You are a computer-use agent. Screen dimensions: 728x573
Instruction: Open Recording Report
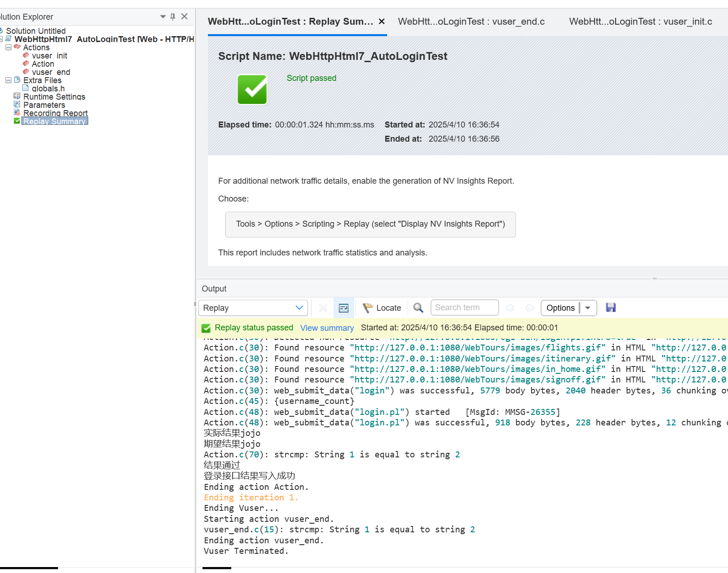coord(55,113)
